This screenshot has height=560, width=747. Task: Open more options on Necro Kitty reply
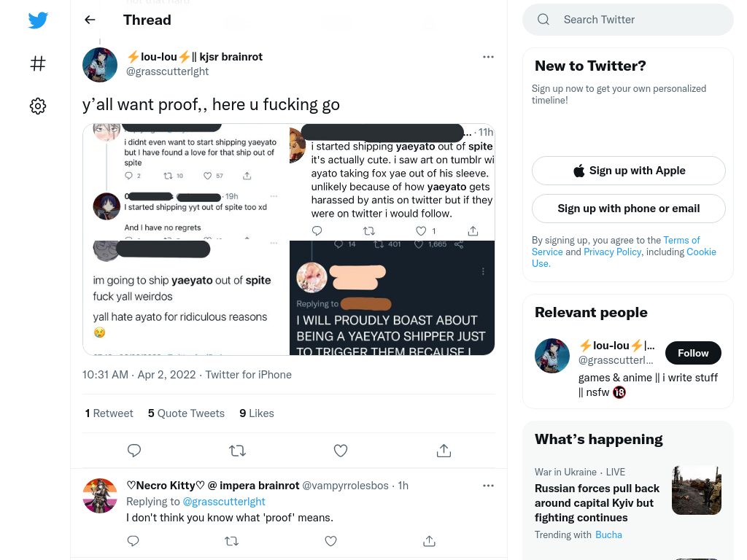tap(488, 486)
